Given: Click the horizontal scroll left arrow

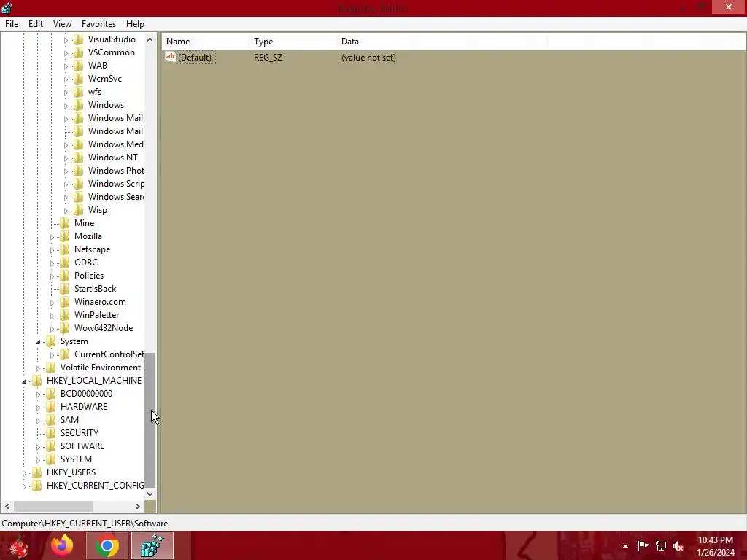Looking at the screenshot, I should coord(7,506).
